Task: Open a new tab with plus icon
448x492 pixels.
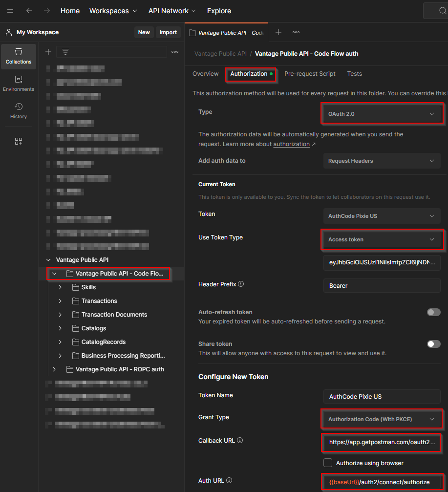Action: [278, 32]
